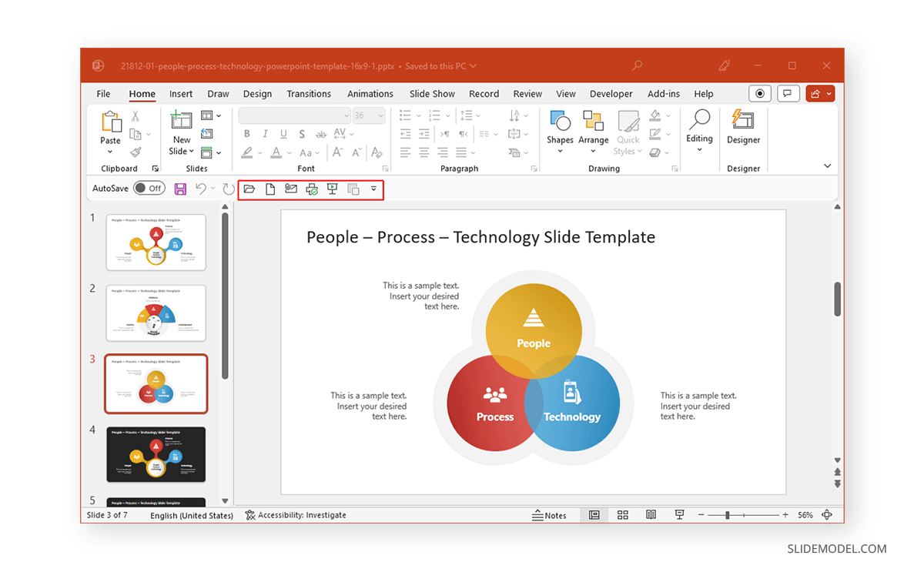Click the Quick Print icon in Quick Access Toolbar
Image resolution: width=924 pixels, height=572 pixels.
(311, 189)
